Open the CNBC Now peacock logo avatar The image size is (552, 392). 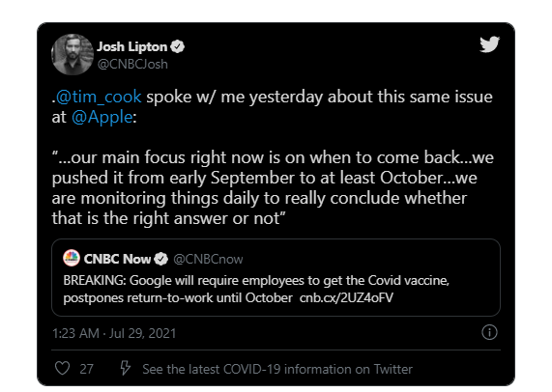tap(72, 259)
